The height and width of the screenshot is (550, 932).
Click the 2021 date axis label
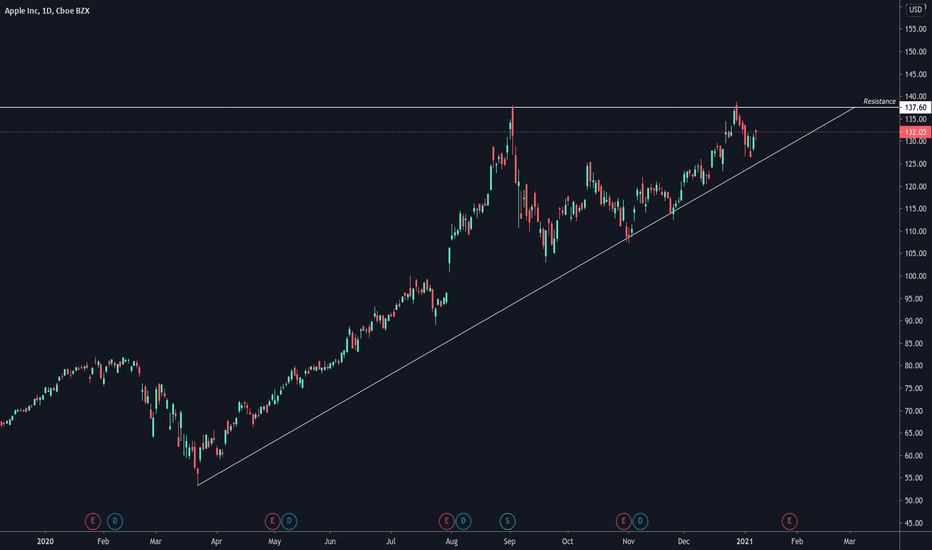point(745,541)
